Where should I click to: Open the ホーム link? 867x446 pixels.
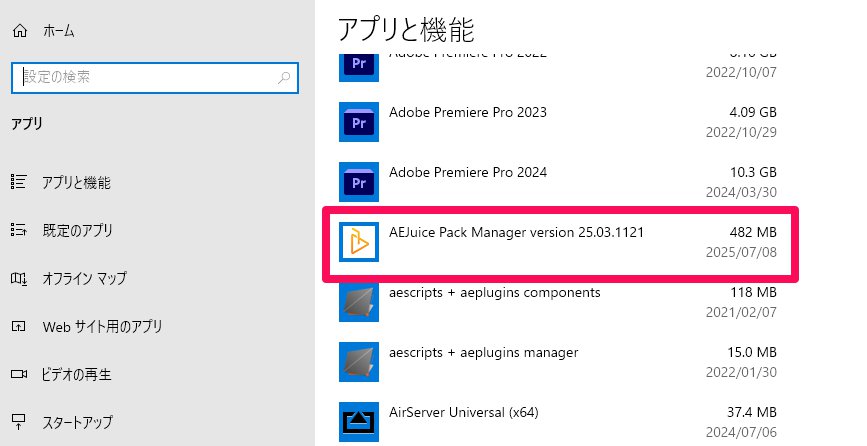coord(59,31)
